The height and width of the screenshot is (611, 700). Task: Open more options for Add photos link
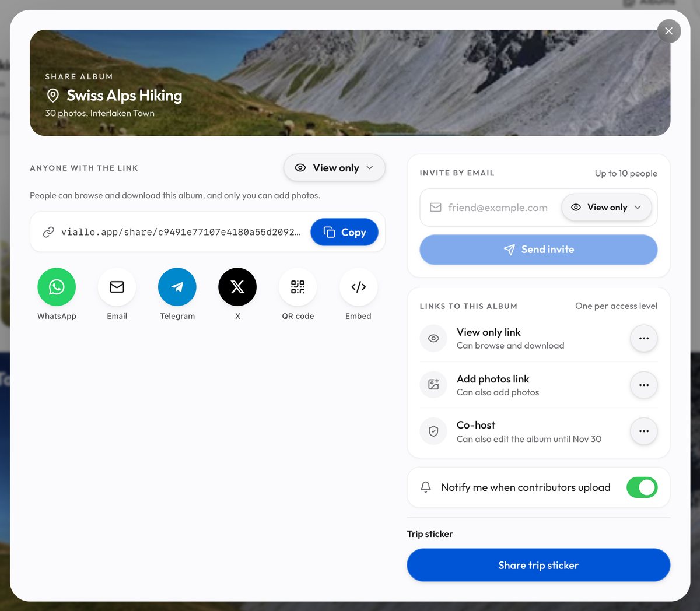tap(644, 385)
